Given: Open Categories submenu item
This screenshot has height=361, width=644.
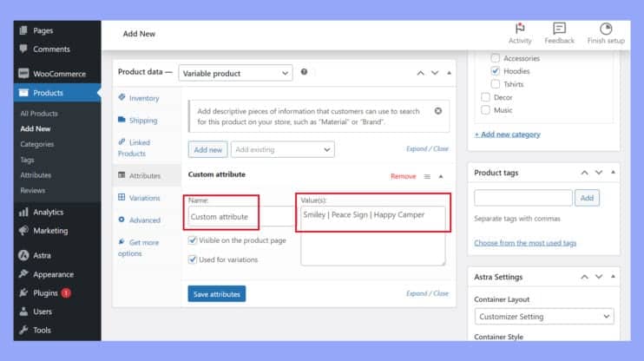Looking at the screenshot, I should [37, 144].
